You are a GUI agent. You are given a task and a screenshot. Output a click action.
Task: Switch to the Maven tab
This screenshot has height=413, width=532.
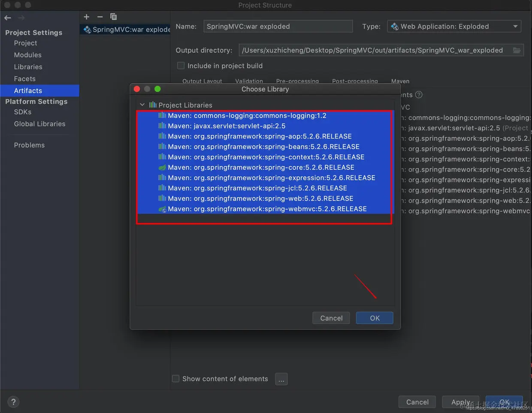[400, 81]
